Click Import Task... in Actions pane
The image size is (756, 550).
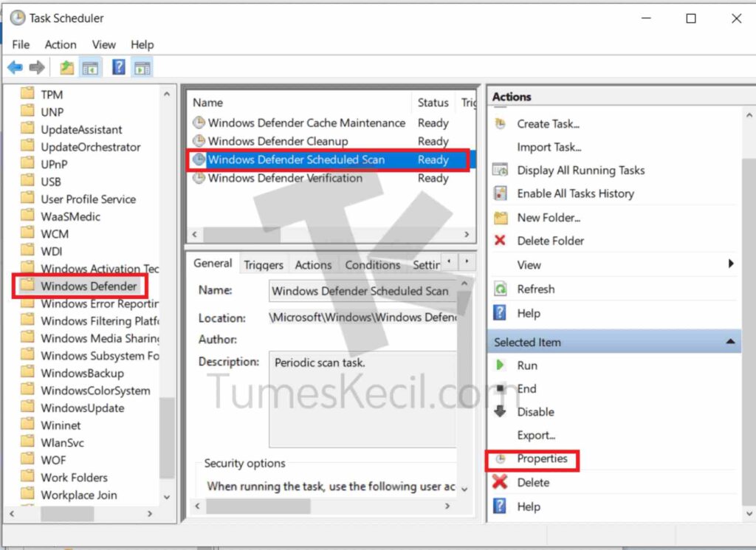549,146
